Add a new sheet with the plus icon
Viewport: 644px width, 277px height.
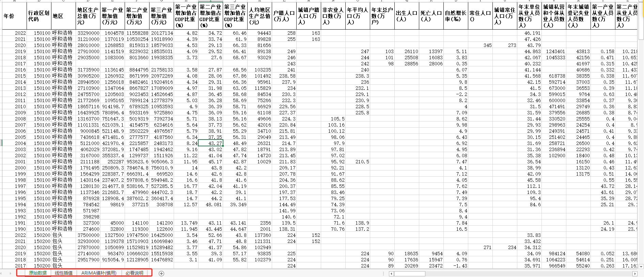pyautogui.click(x=161, y=273)
